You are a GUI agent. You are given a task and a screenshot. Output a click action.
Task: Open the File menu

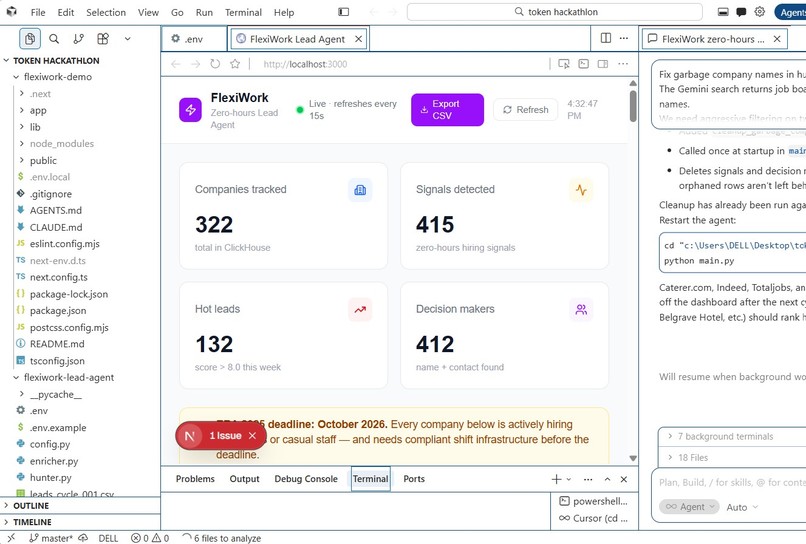coord(38,12)
